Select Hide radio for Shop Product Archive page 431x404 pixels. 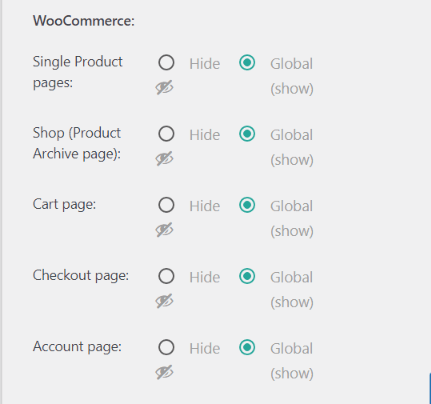[x=166, y=134]
